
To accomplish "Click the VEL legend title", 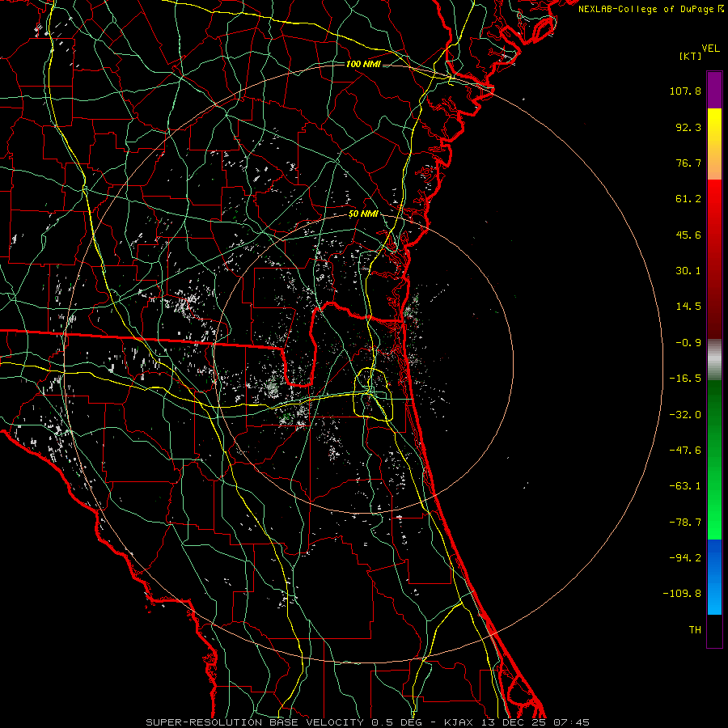I will 710,49.
